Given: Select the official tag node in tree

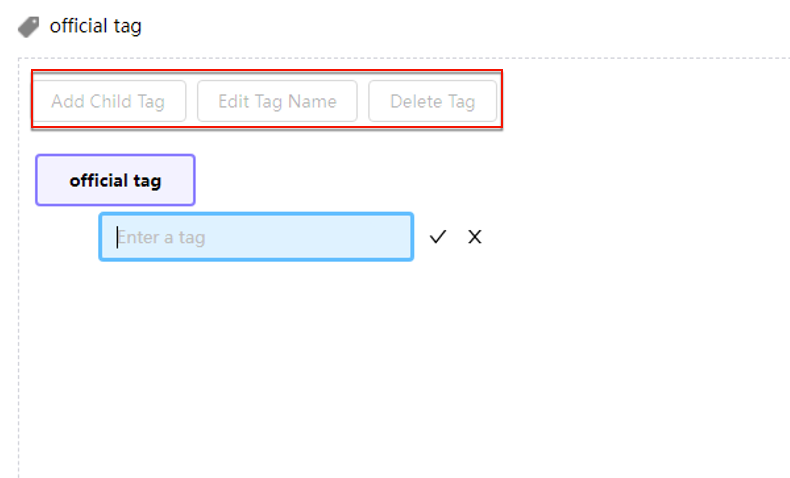Looking at the screenshot, I should [x=115, y=180].
